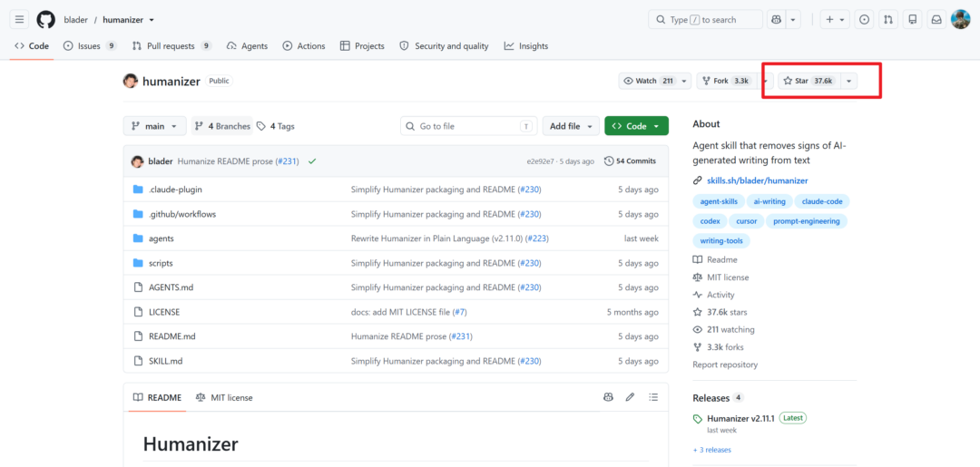Fork the humanizer repository
This screenshot has width=980, height=467.
[x=725, y=82]
